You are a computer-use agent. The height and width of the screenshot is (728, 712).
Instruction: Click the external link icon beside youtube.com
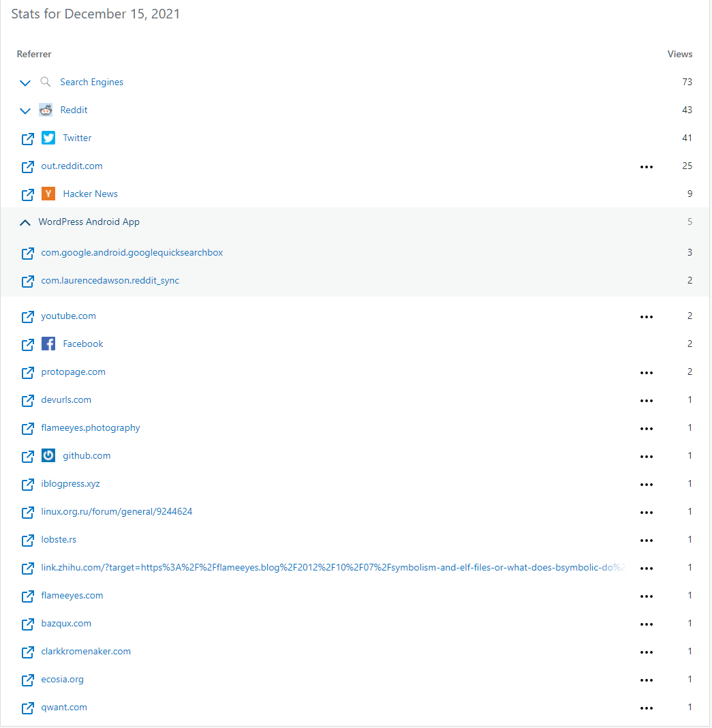click(x=27, y=316)
